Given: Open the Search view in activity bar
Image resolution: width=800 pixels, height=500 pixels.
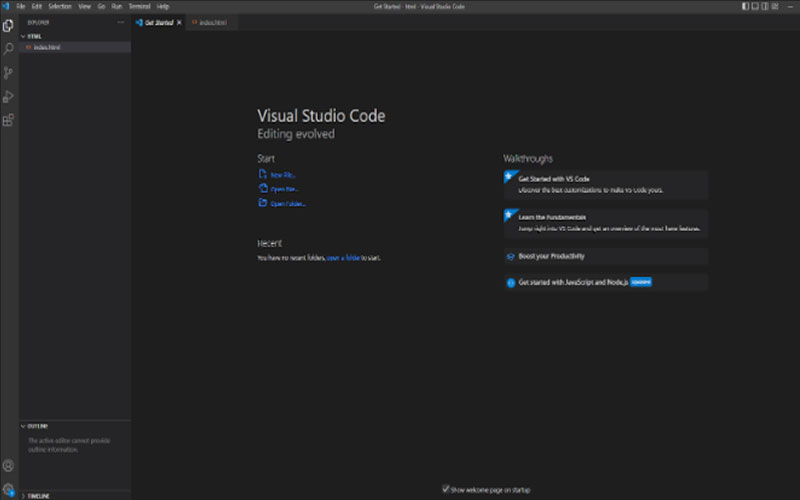Looking at the screenshot, I should point(8,49).
